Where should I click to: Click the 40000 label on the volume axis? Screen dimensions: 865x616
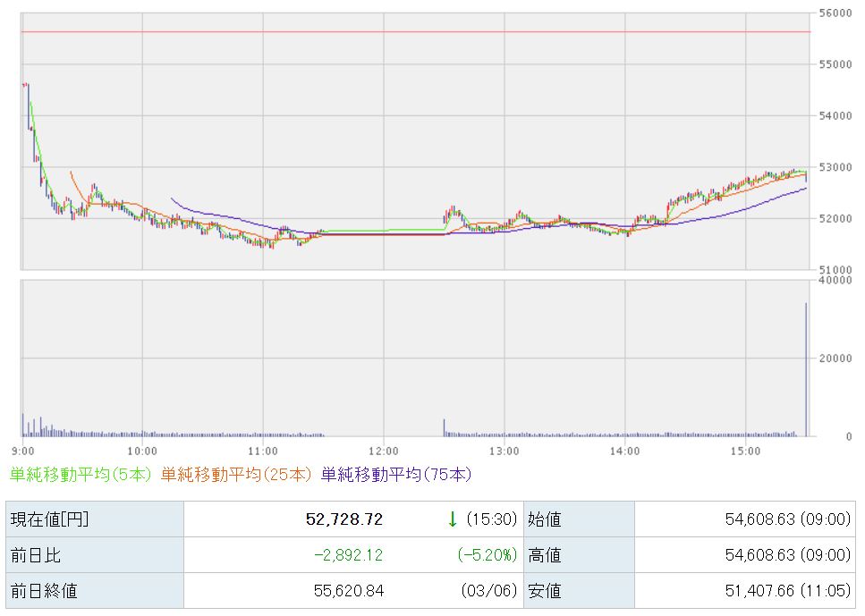pos(833,280)
